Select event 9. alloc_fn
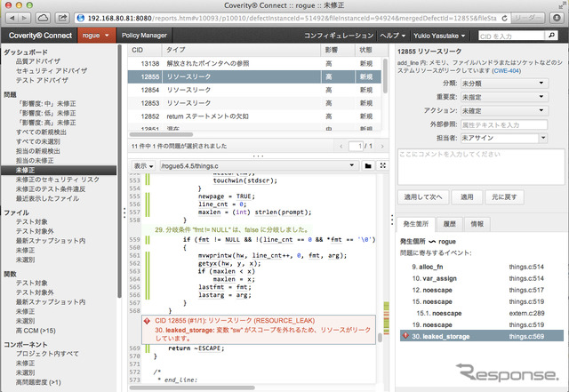 pyautogui.click(x=481, y=267)
